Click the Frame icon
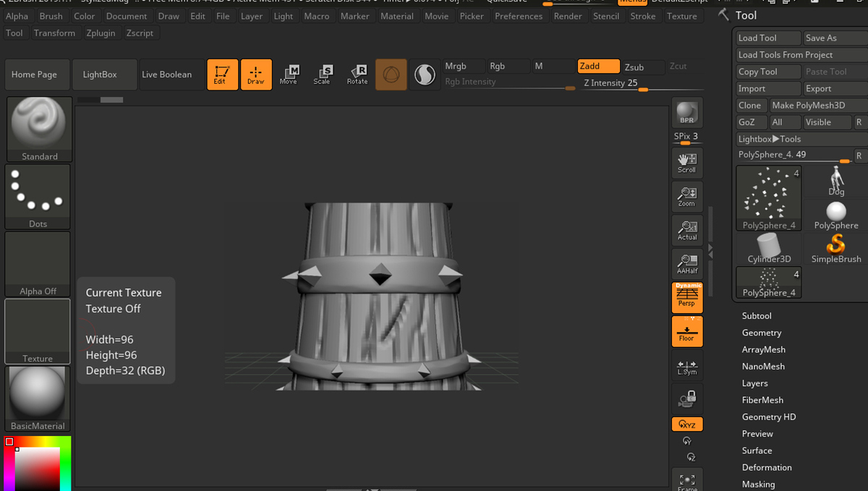Image resolution: width=868 pixels, height=491 pixels. point(686,481)
